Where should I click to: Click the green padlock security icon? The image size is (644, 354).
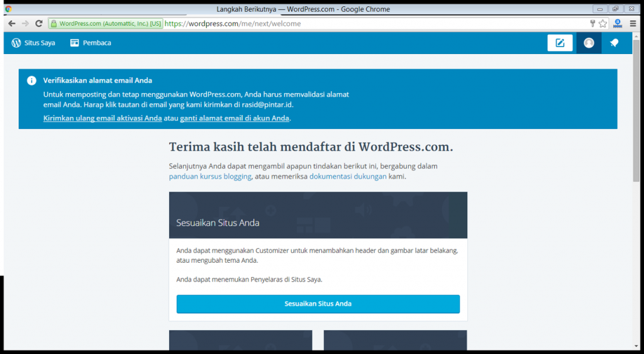tap(53, 23)
